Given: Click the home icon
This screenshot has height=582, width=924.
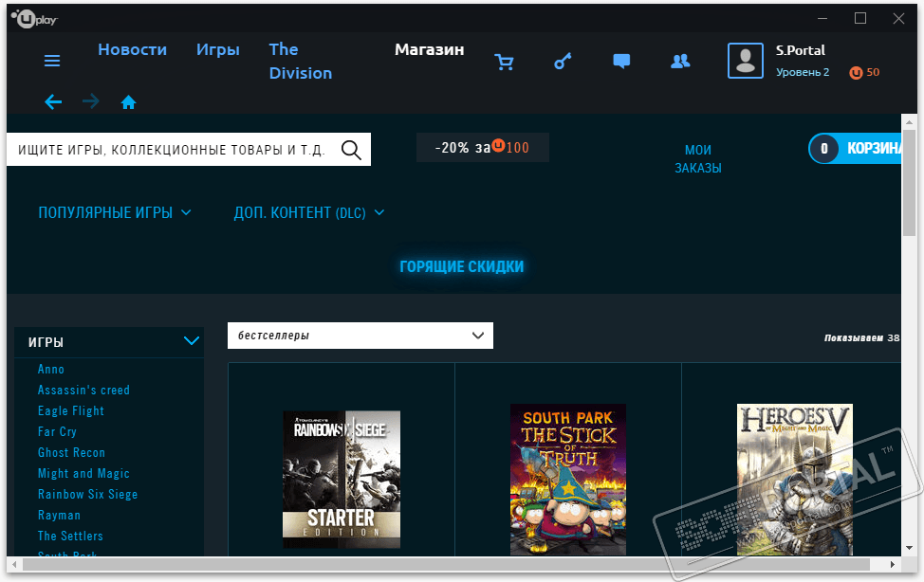Looking at the screenshot, I should (x=128, y=102).
